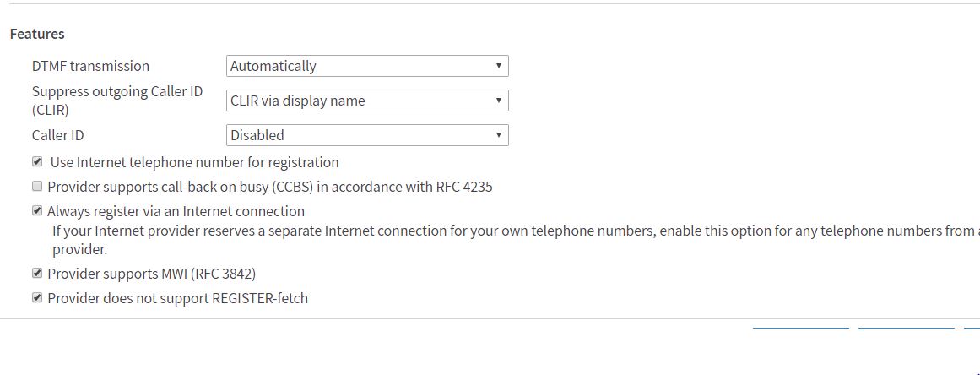This screenshot has width=980, height=375.
Task: Click the 'Use Internet telephone number for registration' text
Action: 194,162
